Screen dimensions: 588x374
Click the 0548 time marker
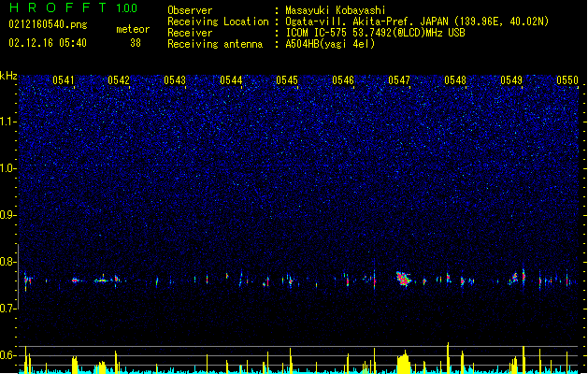coord(455,80)
